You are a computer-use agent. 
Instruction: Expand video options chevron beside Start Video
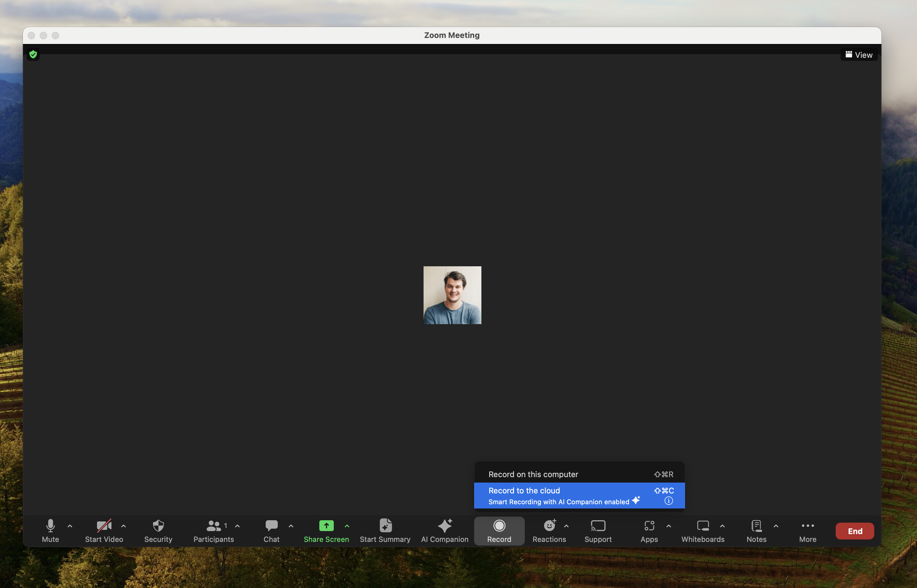point(123,526)
